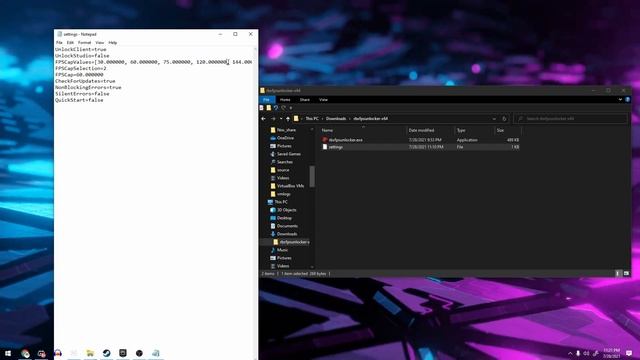Open the View menu in Notepad

pos(100,42)
